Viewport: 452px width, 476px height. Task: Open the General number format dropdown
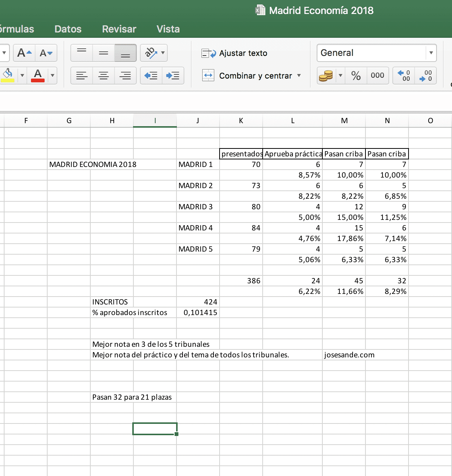[431, 53]
